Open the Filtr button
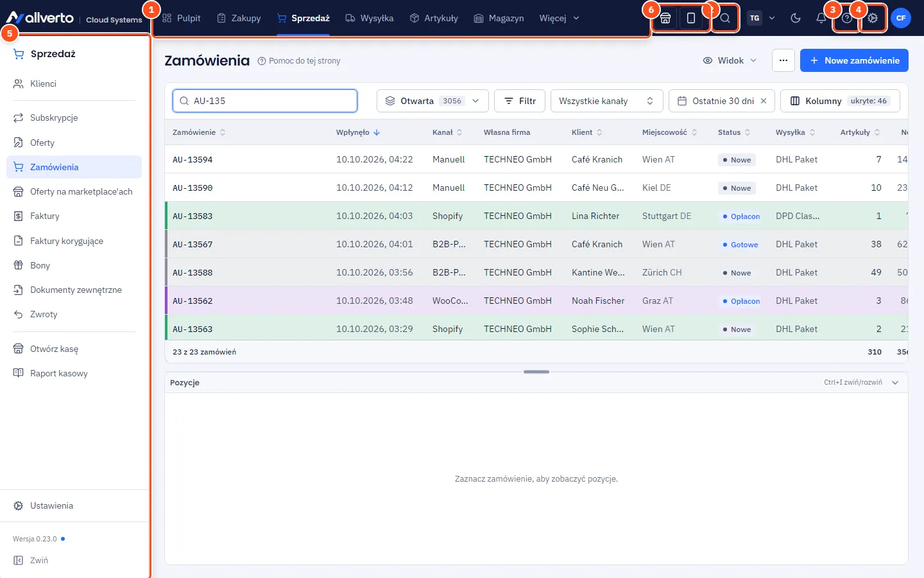This screenshot has width=924, height=578. pos(520,101)
